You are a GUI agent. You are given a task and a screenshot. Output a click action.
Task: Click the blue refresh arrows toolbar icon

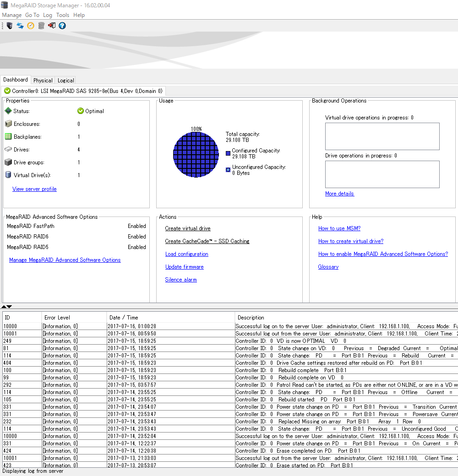tap(20, 26)
